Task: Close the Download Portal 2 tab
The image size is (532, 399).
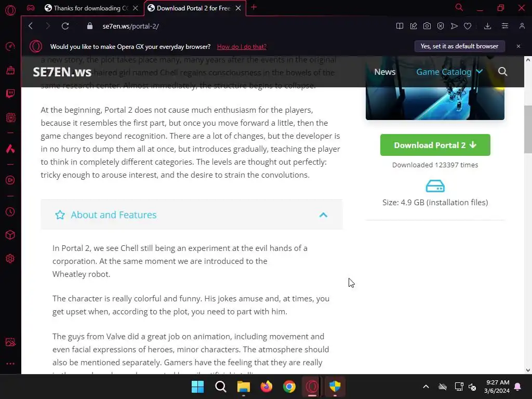Action: click(238, 8)
